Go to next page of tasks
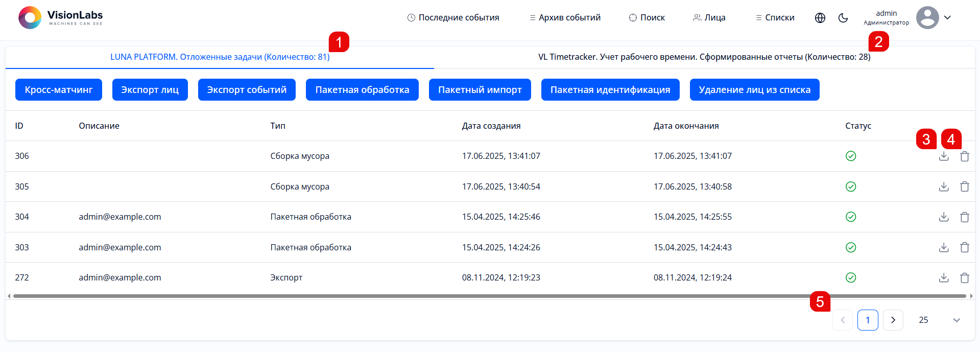This screenshot has height=352, width=980. pyautogui.click(x=893, y=320)
